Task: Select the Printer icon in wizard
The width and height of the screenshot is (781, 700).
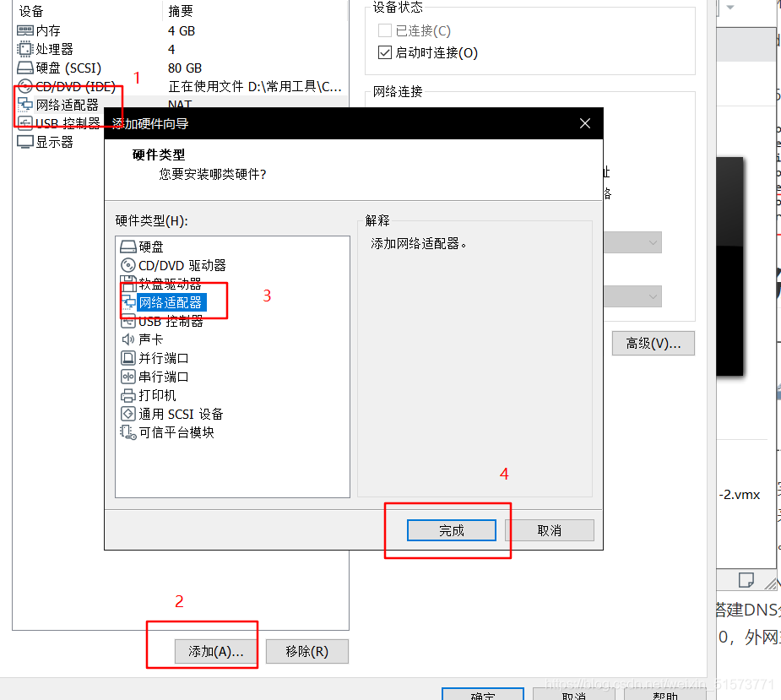Action: [x=128, y=395]
